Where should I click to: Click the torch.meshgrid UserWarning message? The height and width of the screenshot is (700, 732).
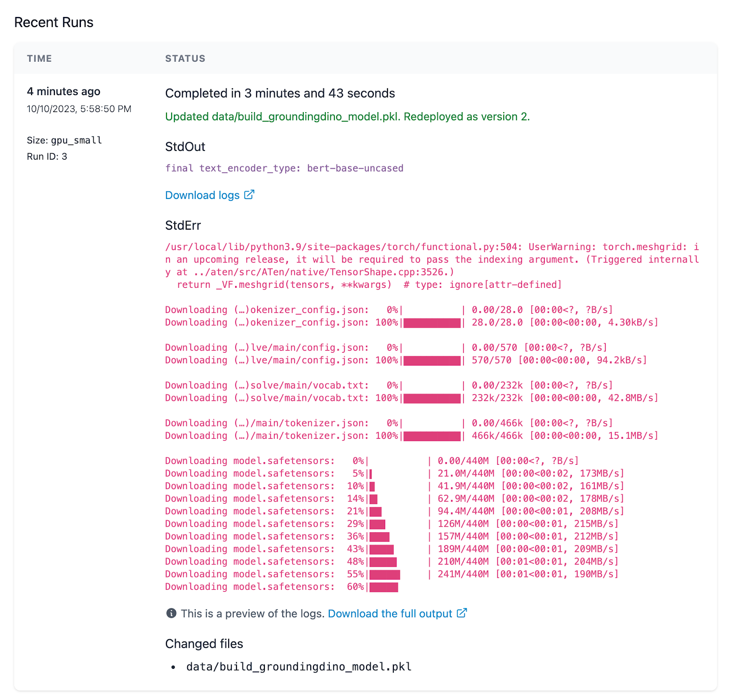432,259
